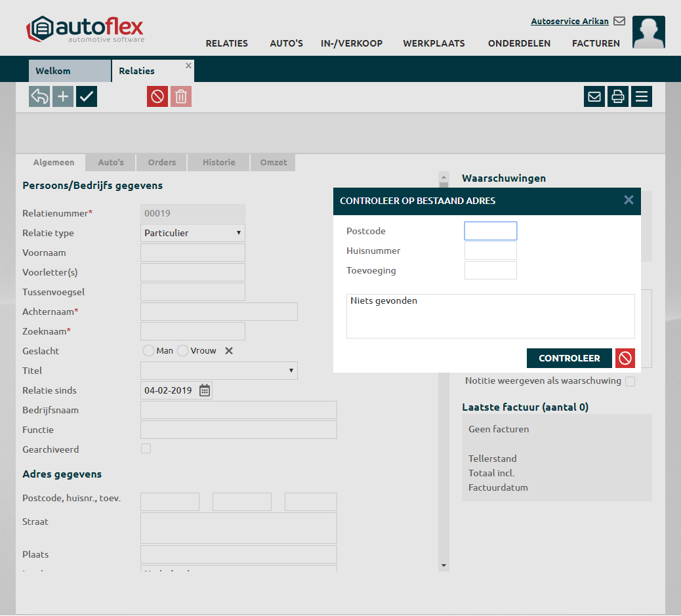Image resolution: width=681 pixels, height=616 pixels.
Task: Open the email envelope toolbar icon
Action: (x=594, y=96)
